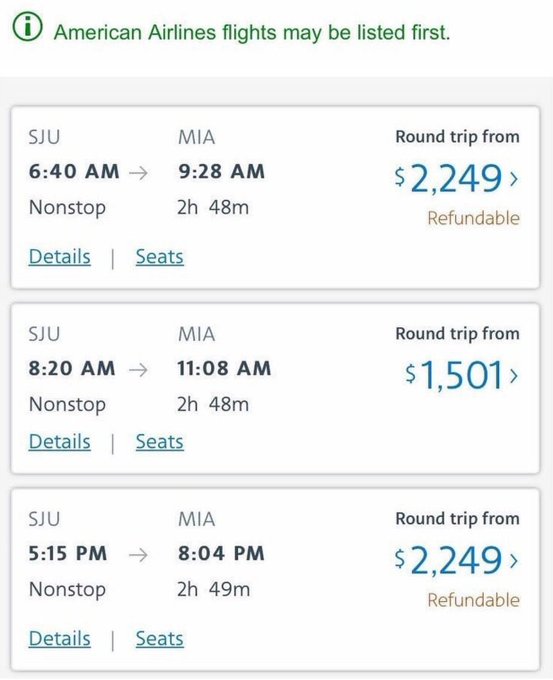Open Details for the 5:15 PM flight
553x680 pixels.
59,638
